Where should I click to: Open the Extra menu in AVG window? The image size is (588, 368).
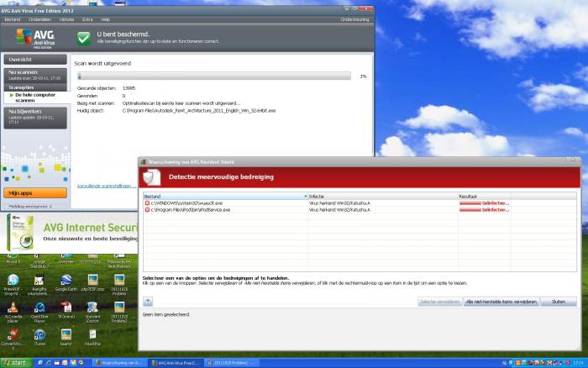pyautogui.click(x=87, y=19)
